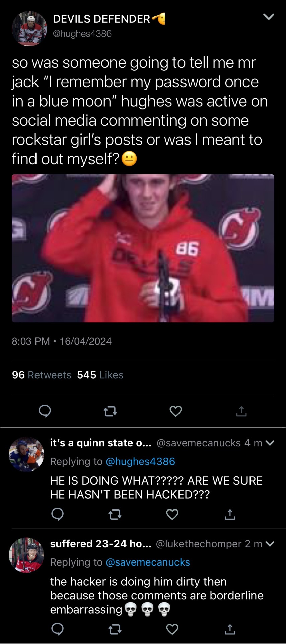Image resolution: width=286 pixels, height=644 pixels.
Task: Reply to the savemecanucks comment
Action: pos(57,514)
